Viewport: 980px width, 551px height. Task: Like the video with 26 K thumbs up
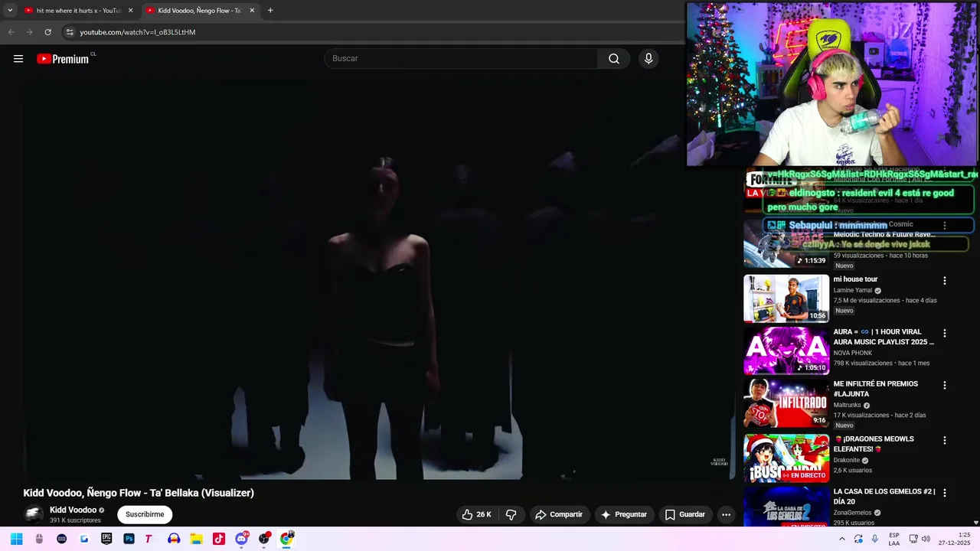pyautogui.click(x=476, y=514)
